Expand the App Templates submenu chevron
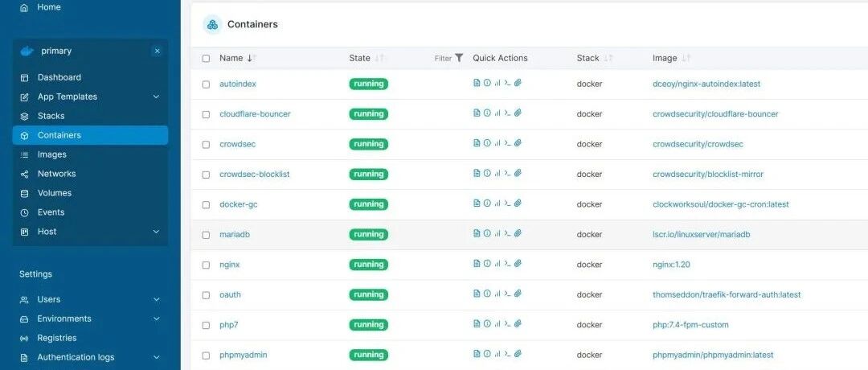The height and width of the screenshot is (370, 868). (156, 97)
